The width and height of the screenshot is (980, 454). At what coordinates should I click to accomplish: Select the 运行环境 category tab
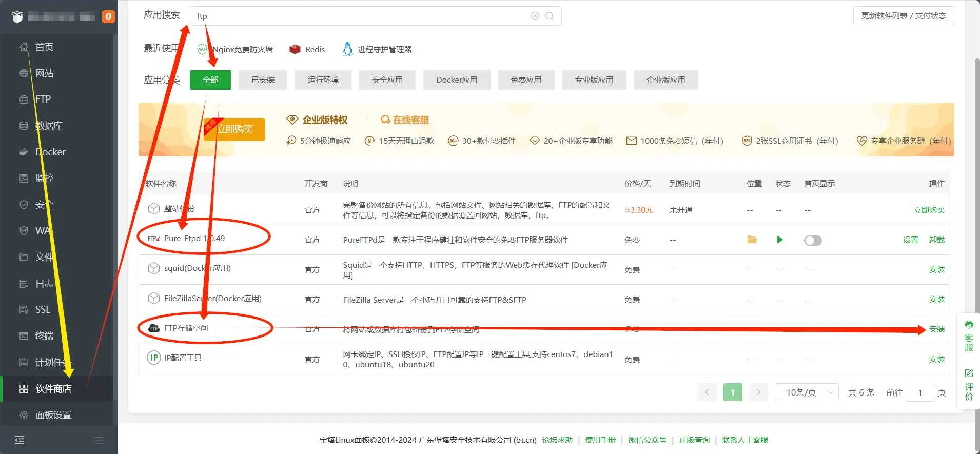click(323, 80)
